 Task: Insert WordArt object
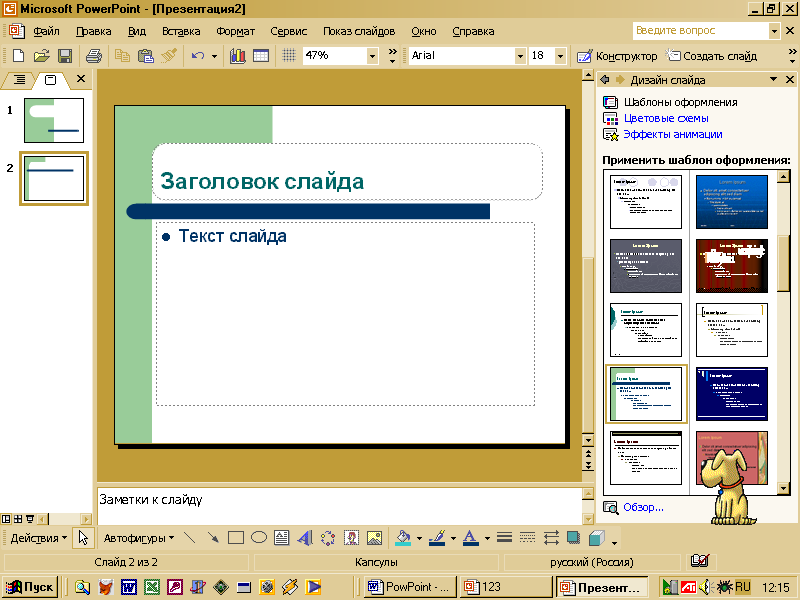pyautogui.click(x=305, y=538)
